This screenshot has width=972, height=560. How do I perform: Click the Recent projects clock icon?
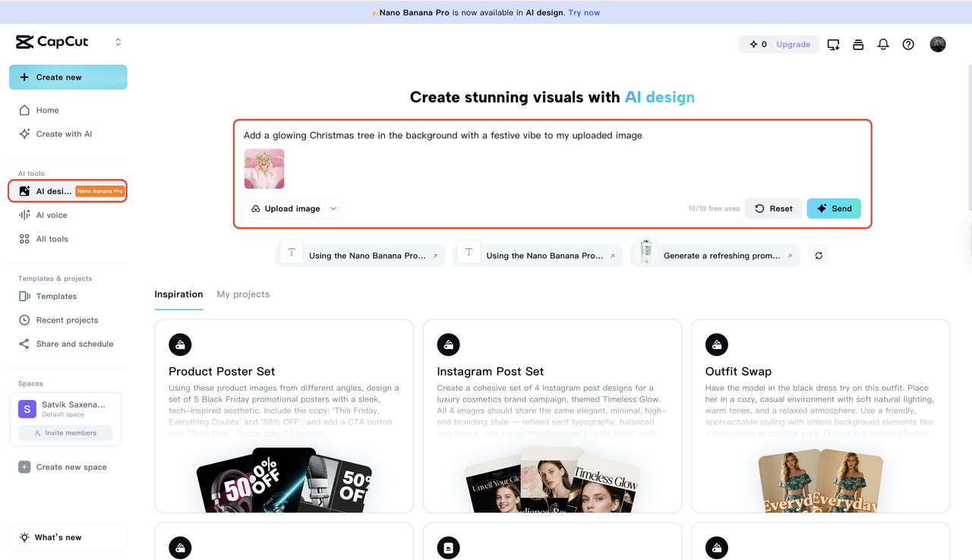(x=24, y=320)
